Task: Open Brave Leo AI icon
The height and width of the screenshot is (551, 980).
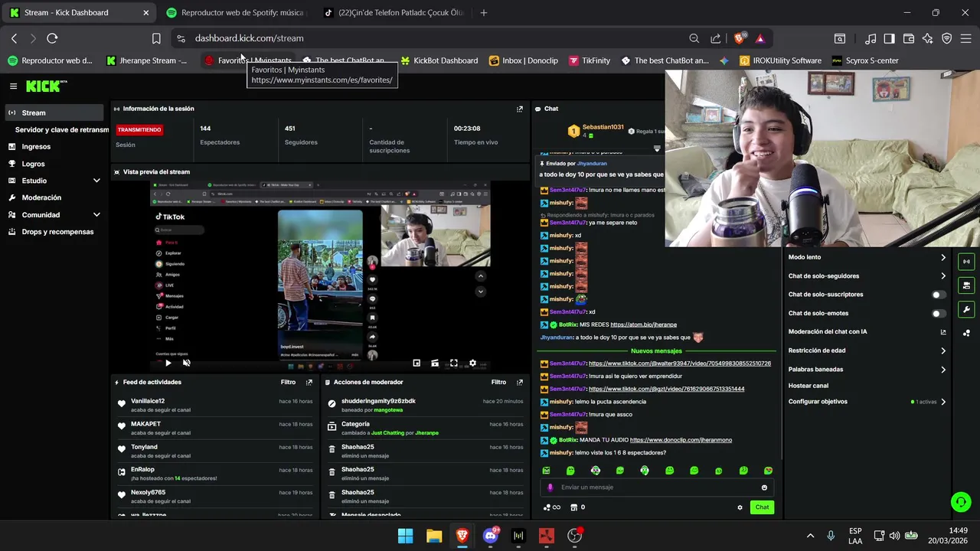Action: click(x=928, y=38)
